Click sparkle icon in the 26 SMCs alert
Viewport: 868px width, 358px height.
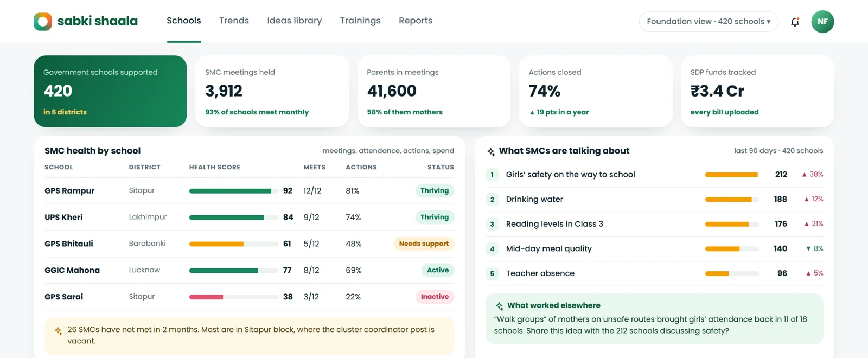pos(58,331)
